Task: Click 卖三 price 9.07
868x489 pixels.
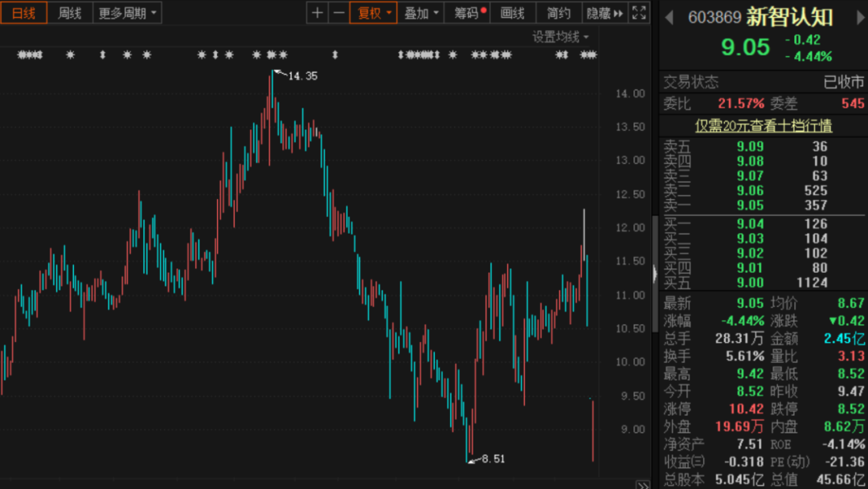Action: pos(750,176)
